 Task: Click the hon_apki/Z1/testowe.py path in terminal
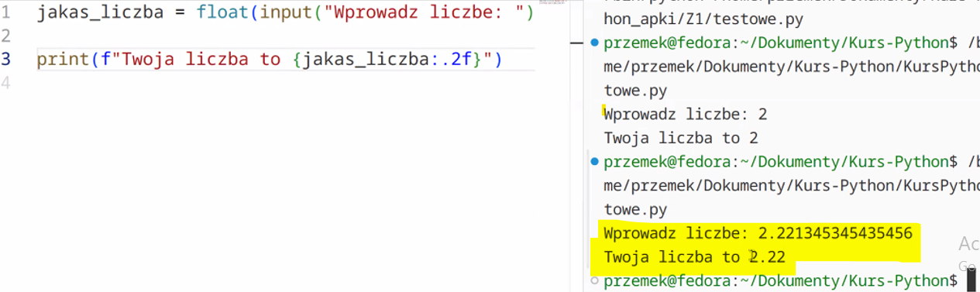pos(703,19)
